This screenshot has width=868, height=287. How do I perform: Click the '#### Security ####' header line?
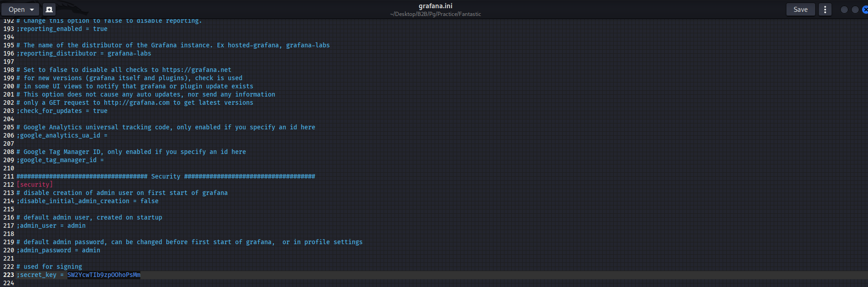tap(166, 176)
